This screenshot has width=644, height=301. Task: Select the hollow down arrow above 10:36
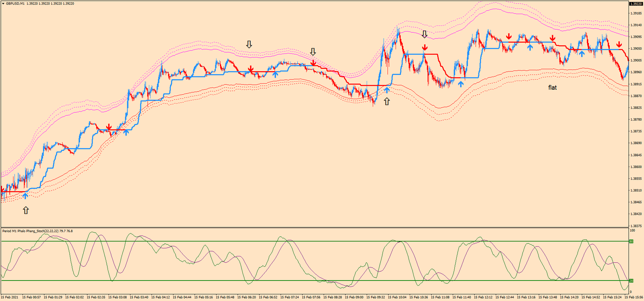[x=424, y=34]
